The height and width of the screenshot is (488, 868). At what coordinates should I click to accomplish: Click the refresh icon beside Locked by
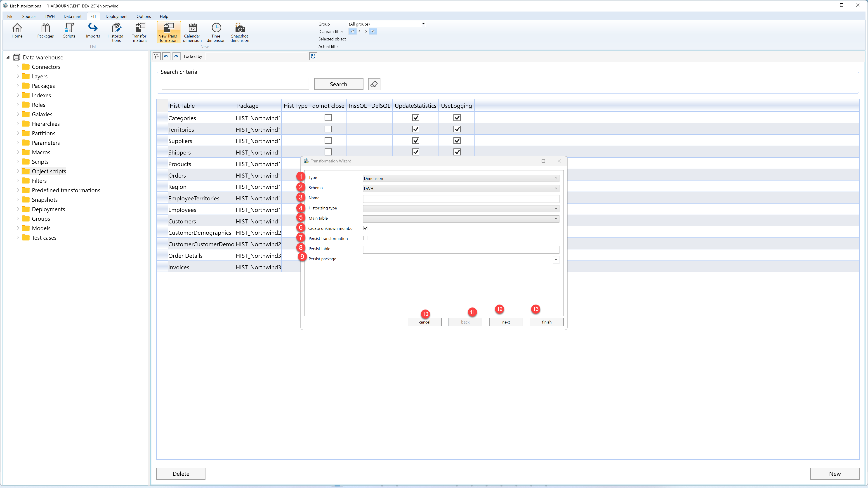(313, 56)
